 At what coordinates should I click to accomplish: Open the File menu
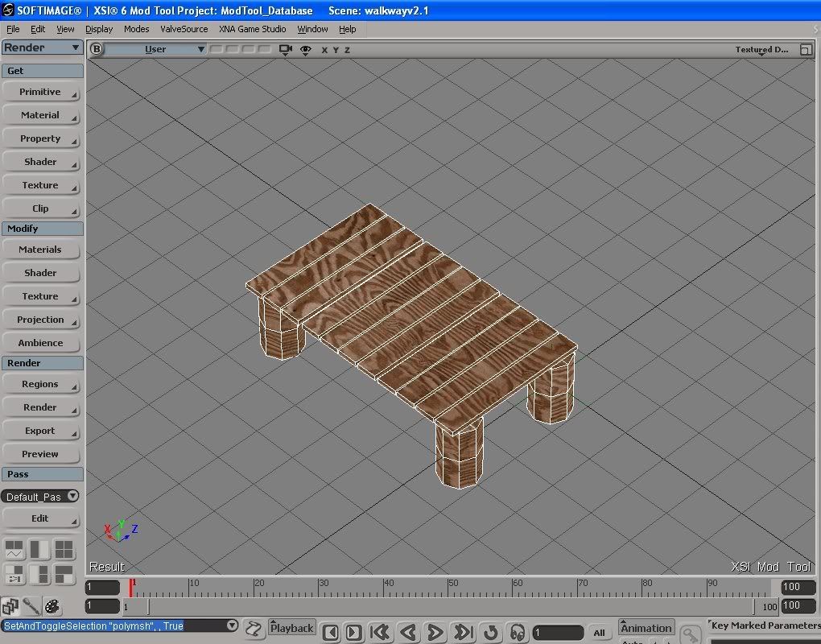point(13,29)
